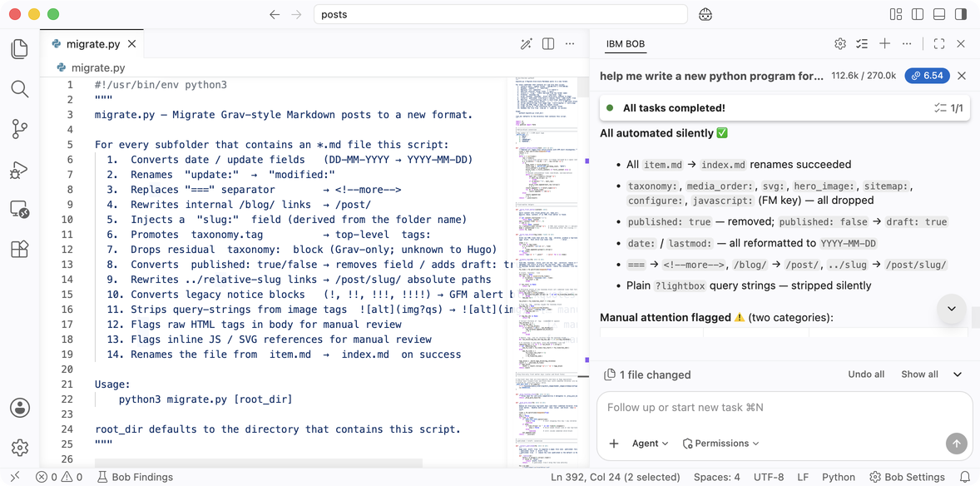
Task: Open Bob Settings in status bar
Action: click(907, 477)
